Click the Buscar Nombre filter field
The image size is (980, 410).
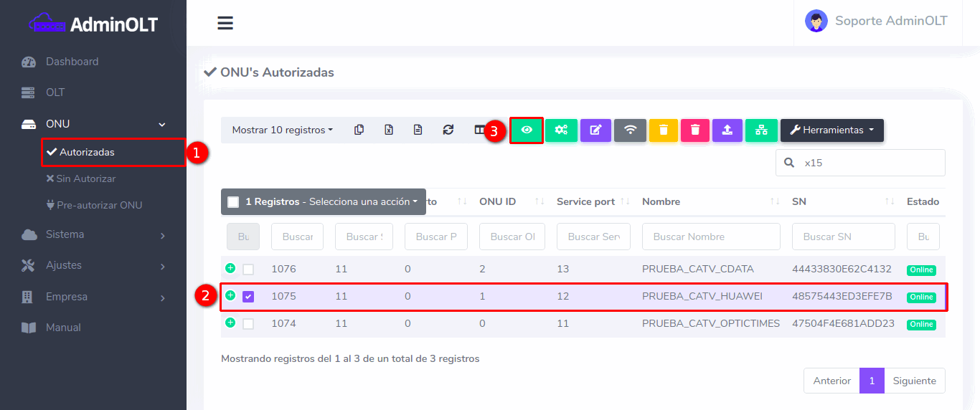[710, 237]
